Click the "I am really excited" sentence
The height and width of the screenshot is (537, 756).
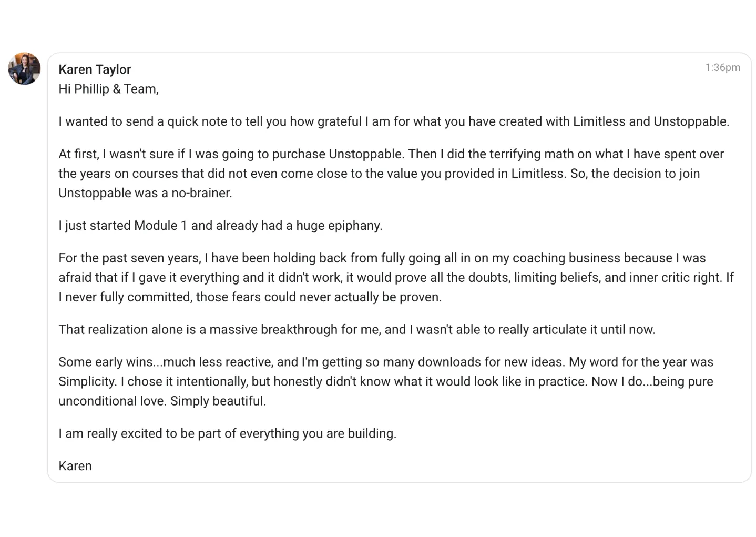click(227, 434)
